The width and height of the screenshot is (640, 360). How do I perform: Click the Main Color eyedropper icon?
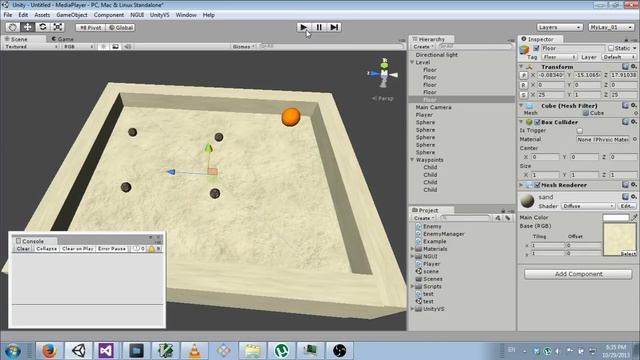[x=634, y=218]
